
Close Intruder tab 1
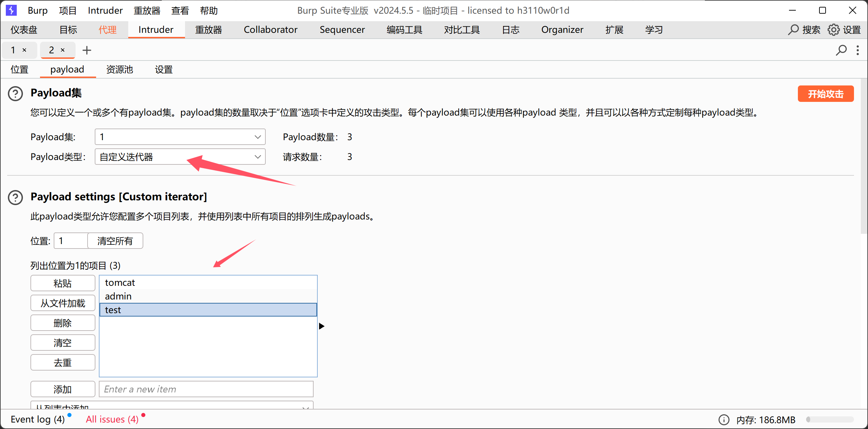pyautogui.click(x=24, y=50)
